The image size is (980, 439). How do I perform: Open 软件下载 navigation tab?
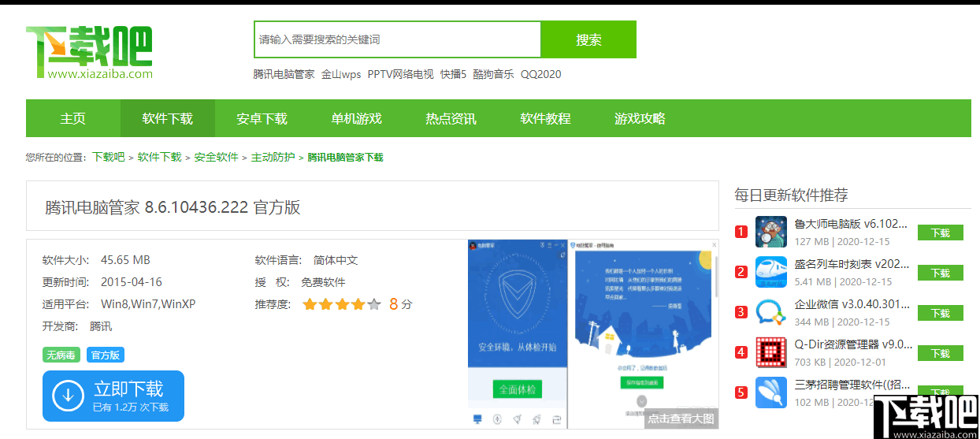pos(168,118)
